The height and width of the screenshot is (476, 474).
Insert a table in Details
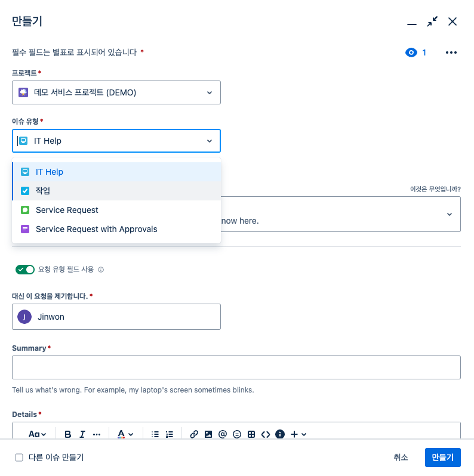click(251, 434)
